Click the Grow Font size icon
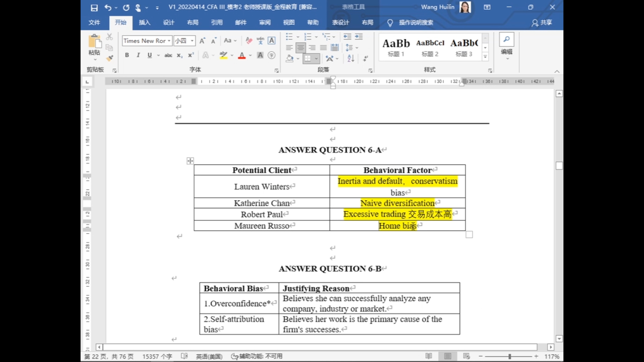 tap(202, 41)
